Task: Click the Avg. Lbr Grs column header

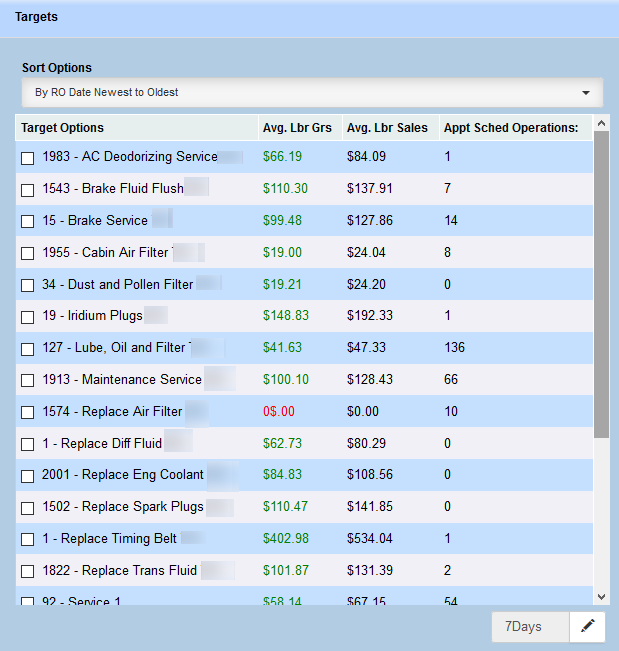Action: pos(295,128)
